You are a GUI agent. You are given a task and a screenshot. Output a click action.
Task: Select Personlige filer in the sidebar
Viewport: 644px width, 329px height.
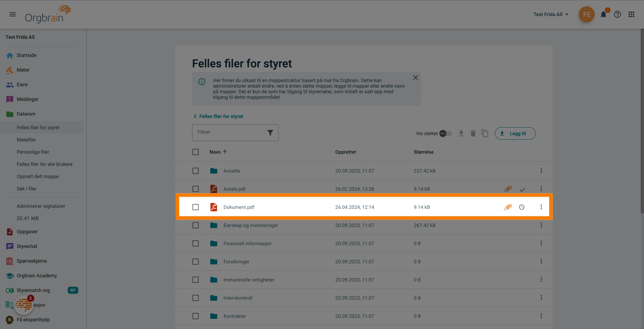33,152
